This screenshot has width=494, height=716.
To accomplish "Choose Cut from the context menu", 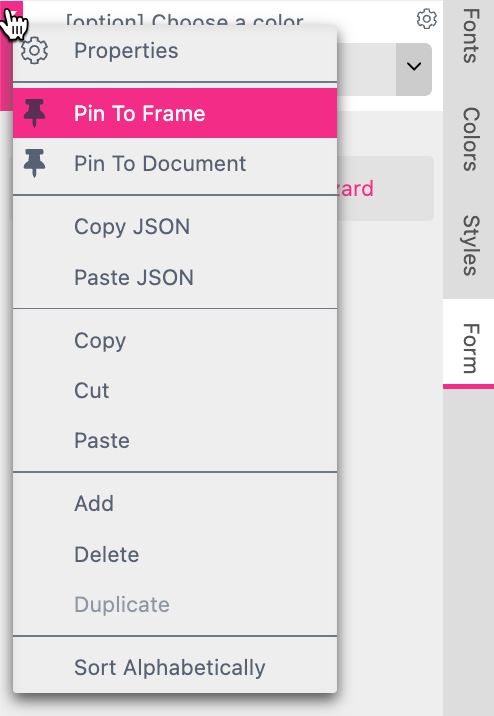I will tap(175, 390).
